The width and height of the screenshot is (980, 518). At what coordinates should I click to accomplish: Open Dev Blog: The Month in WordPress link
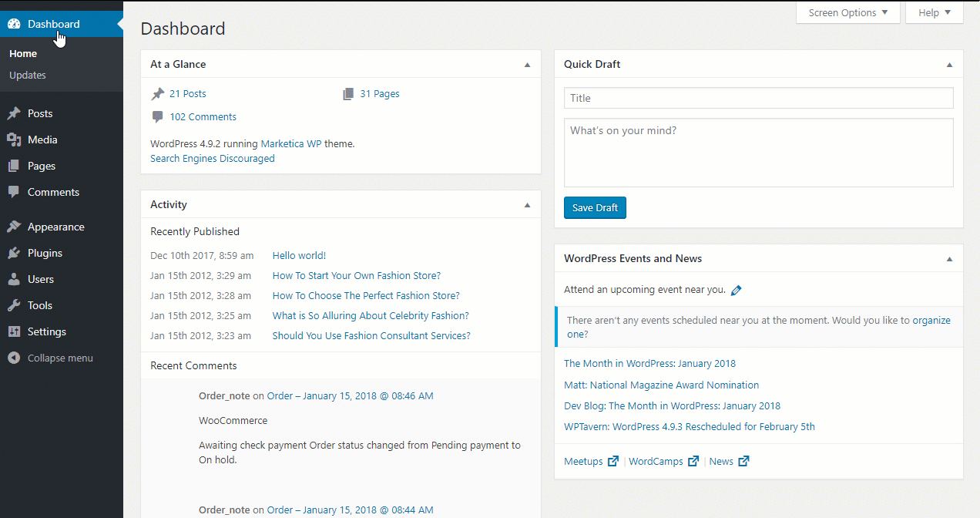(x=672, y=406)
